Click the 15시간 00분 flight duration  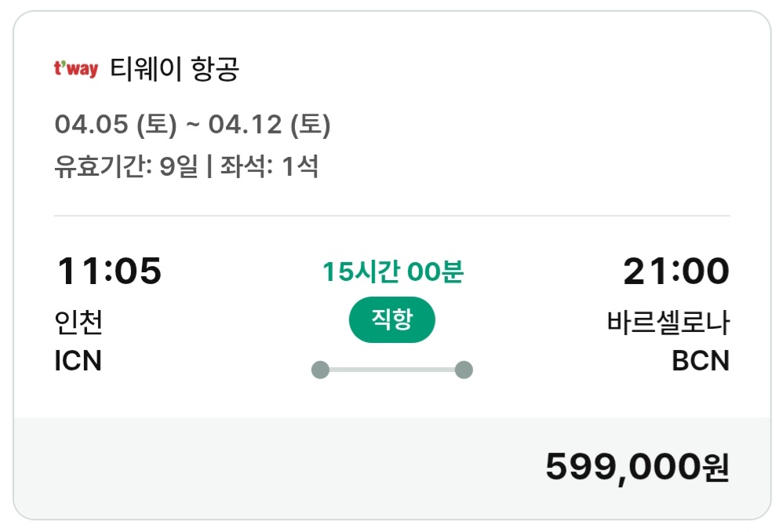(x=392, y=271)
